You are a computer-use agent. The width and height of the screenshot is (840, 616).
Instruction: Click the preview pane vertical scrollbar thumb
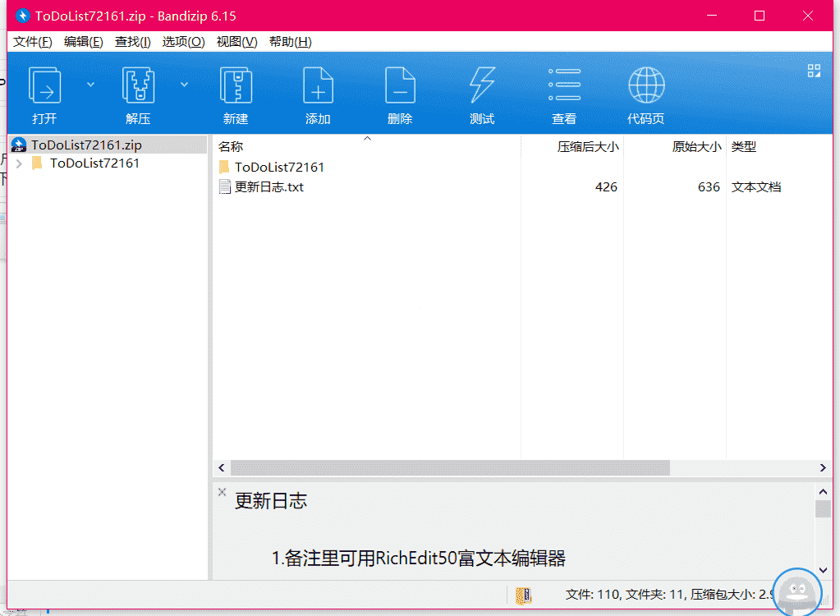(x=823, y=508)
